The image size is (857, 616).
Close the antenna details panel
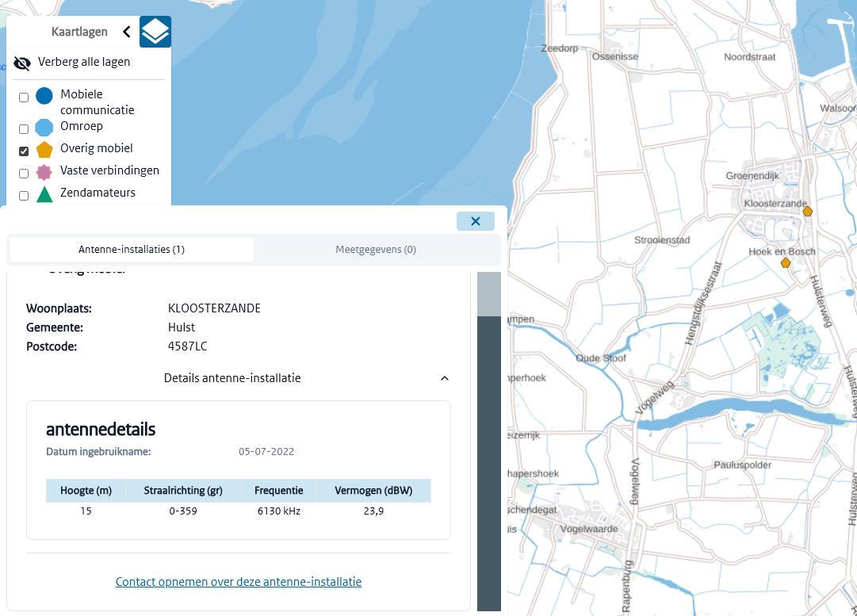pos(476,221)
